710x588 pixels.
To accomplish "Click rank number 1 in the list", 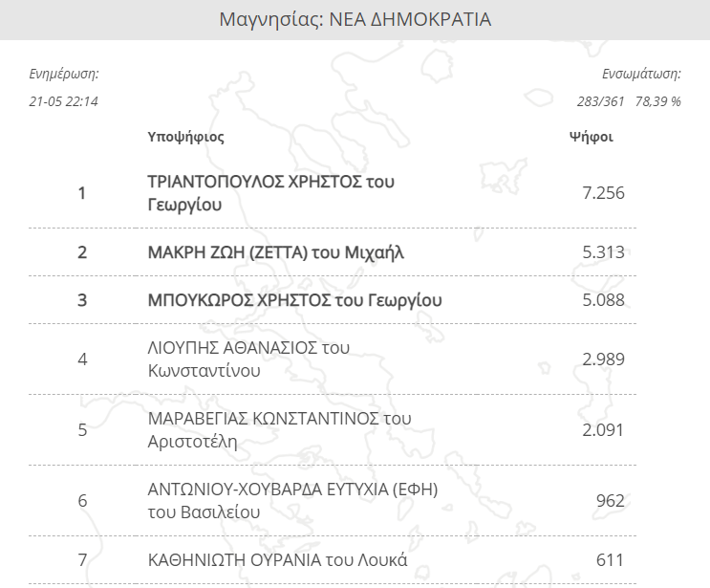I will [82, 193].
